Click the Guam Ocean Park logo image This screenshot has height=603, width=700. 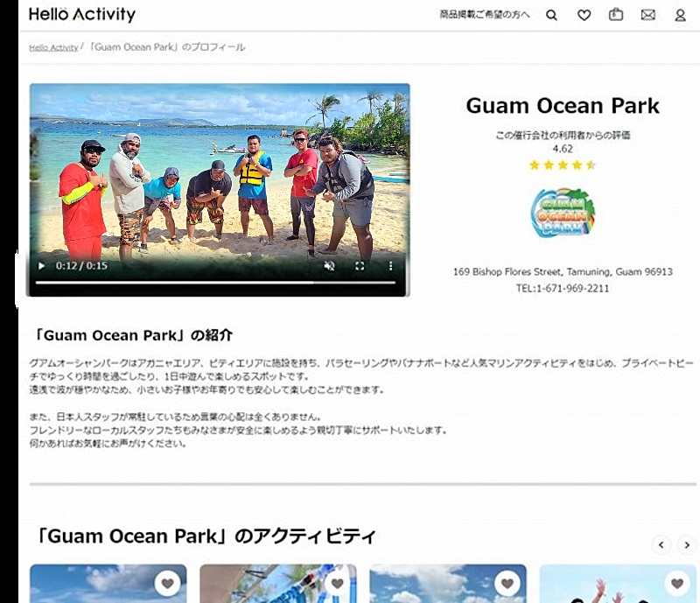tap(563, 212)
